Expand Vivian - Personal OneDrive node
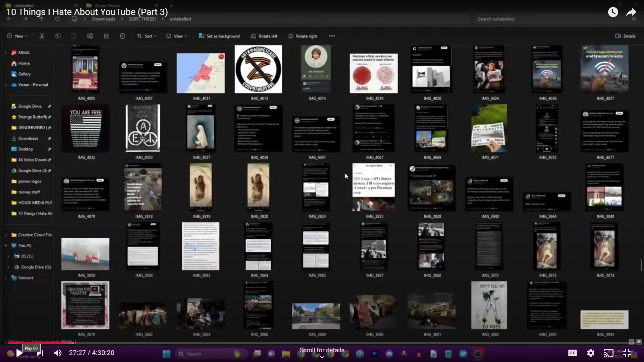 (5, 85)
